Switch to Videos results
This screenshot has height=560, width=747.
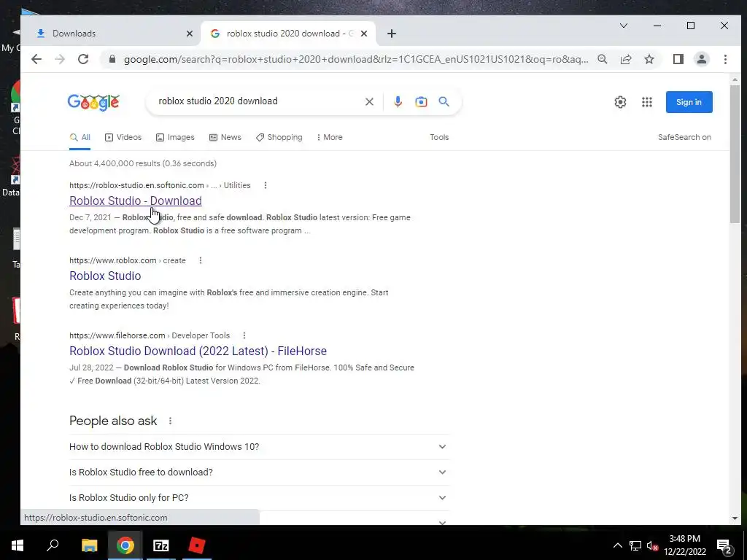pos(123,137)
